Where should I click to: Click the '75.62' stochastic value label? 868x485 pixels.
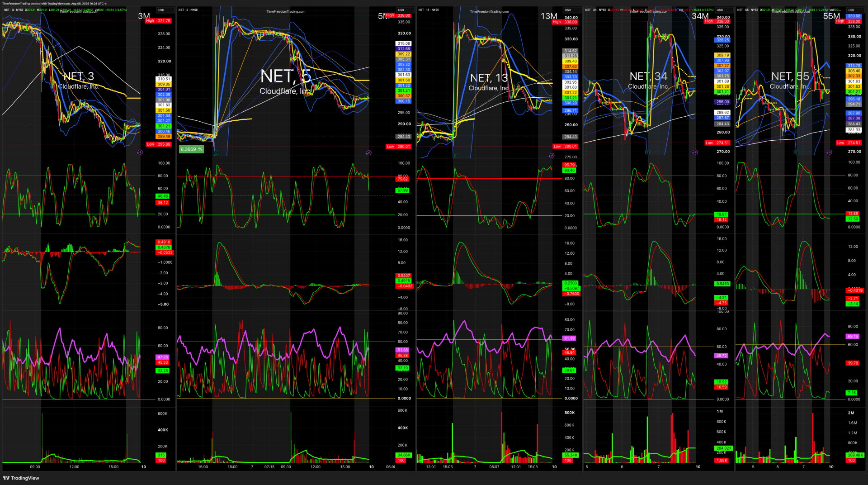(x=402, y=179)
